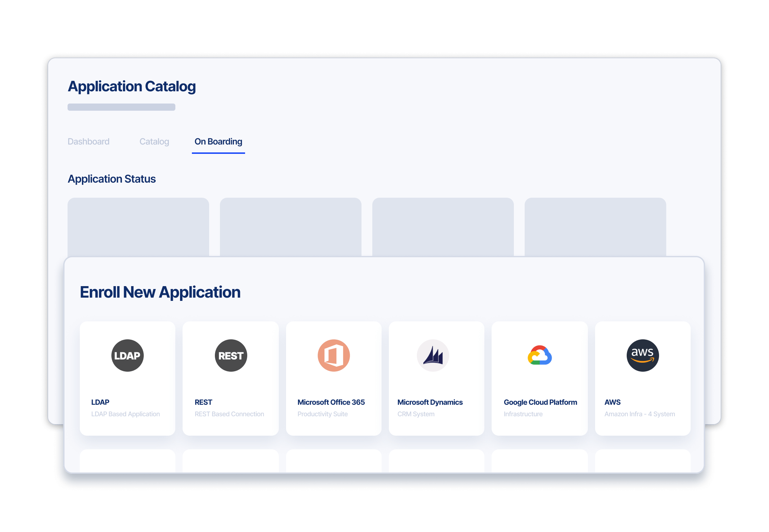
Task: Click the Google Cloud Platform logo
Action: point(539,355)
